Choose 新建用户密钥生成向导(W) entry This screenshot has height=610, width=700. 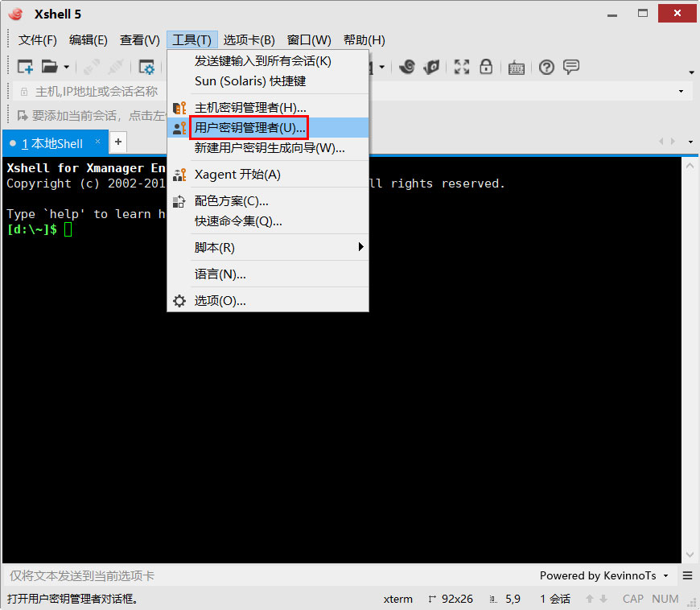tap(268, 148)
